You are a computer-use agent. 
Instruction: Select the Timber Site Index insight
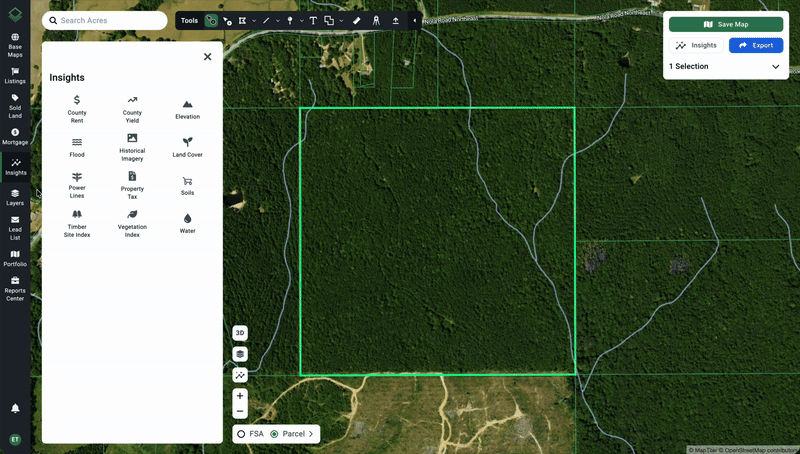tap(77, 223)
